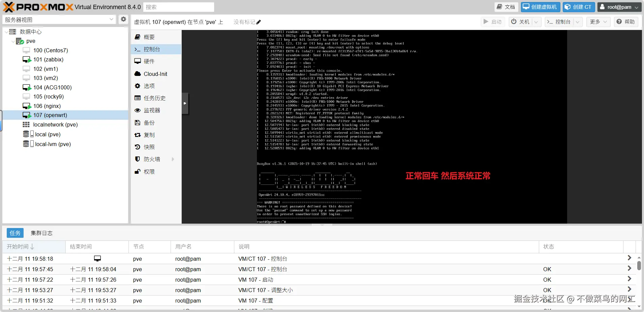Click the 控制台 toolbar button

559,22
